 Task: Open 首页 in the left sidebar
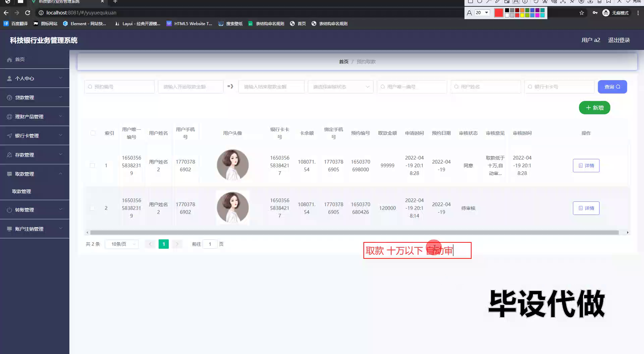(35, 59)
